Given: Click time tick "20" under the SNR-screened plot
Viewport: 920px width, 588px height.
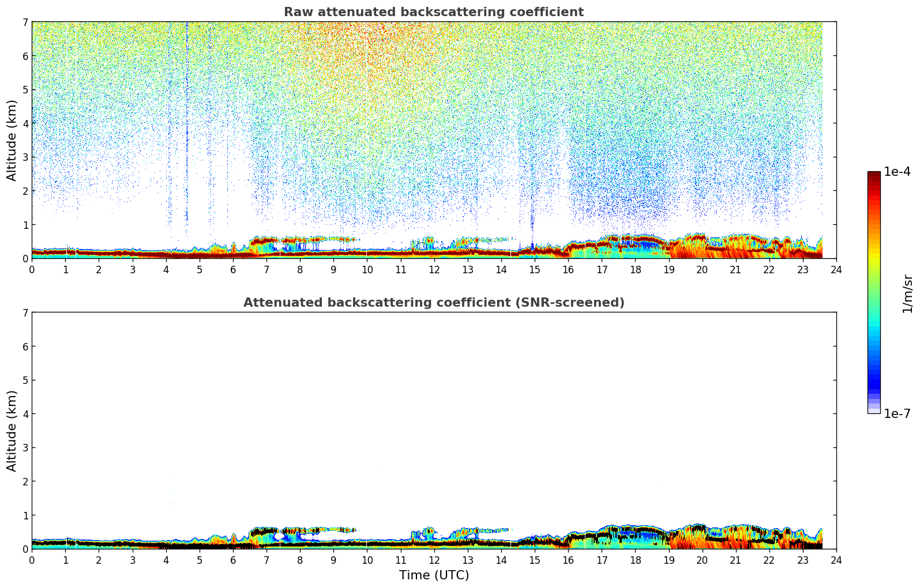Looking at the screenshot, I should pyautogui.click(x=702, y=560).
